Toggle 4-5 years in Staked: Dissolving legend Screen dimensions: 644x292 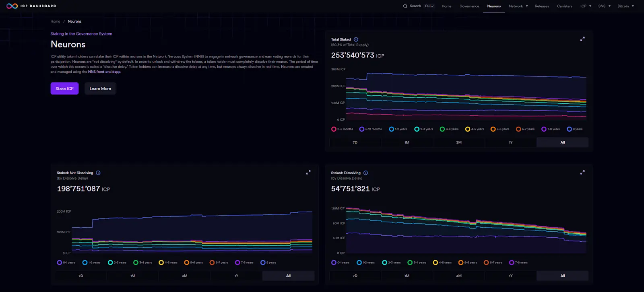[x=442, y=263]
